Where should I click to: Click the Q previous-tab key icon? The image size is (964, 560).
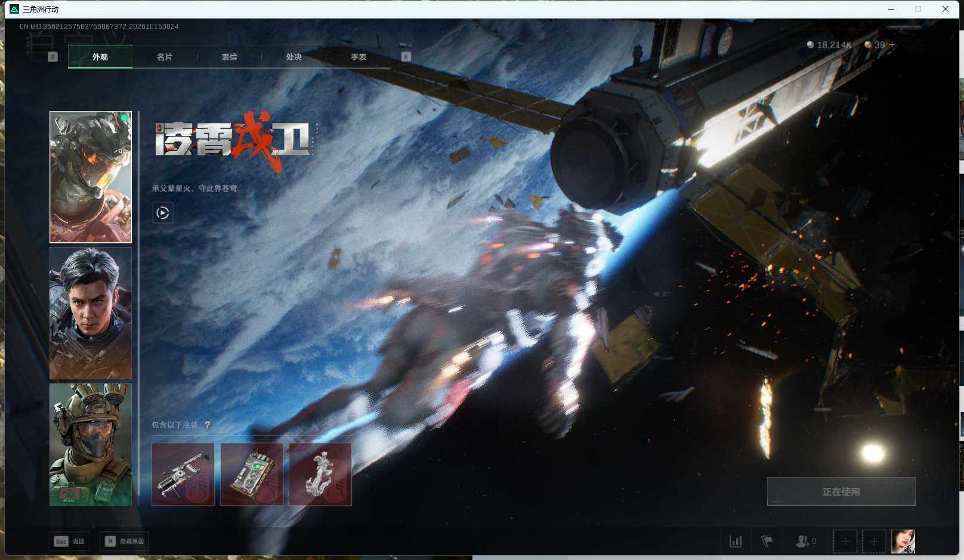click(x=52, y=57)
